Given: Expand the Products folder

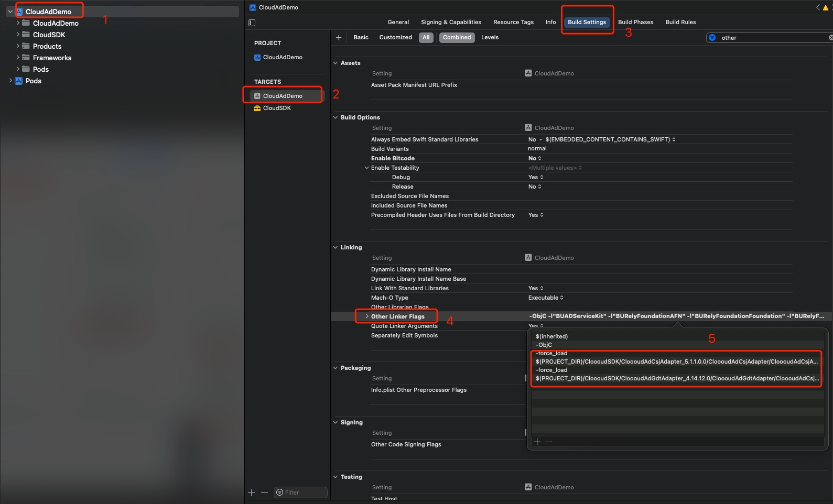Looking at the screenshot, I should 18,46.
